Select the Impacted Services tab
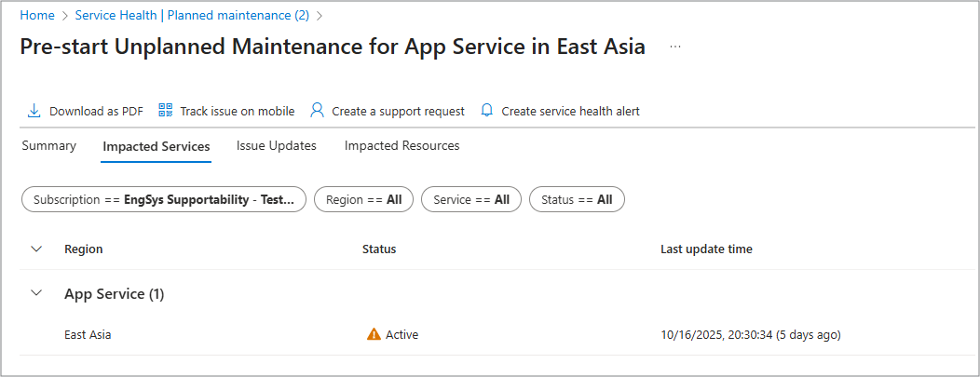This screenshot has width=980, height=377. point(157,146)
